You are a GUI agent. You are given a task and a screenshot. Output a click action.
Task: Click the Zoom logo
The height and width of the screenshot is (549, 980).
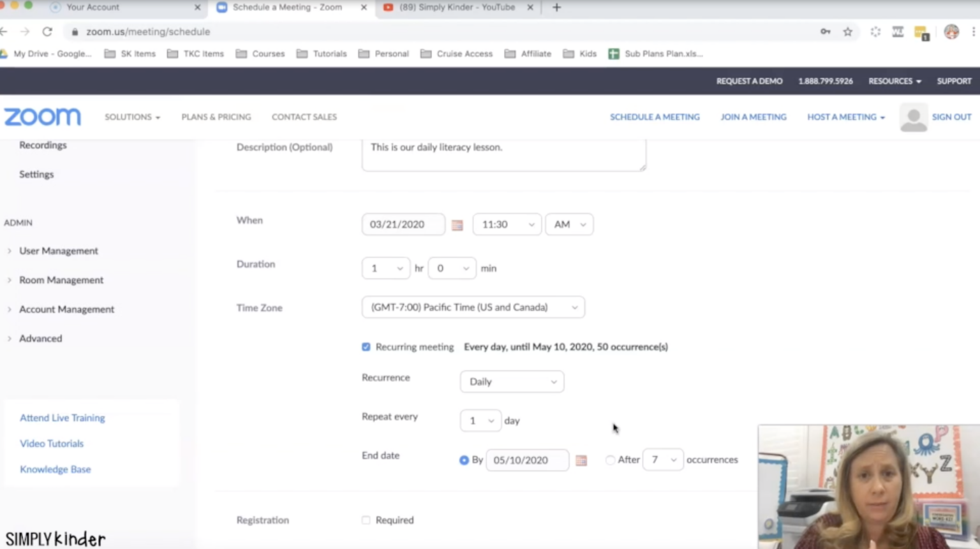click(43, 117)
